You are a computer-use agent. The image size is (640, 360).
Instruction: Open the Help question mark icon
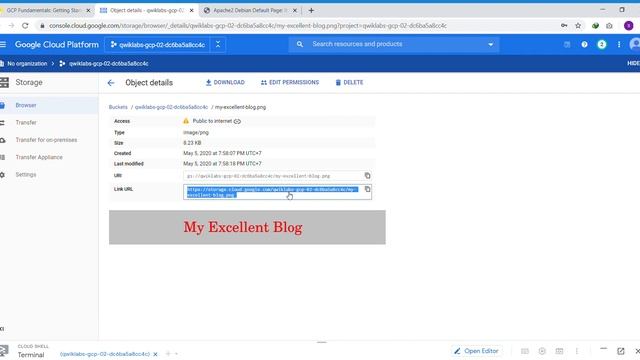pos(584,44)
